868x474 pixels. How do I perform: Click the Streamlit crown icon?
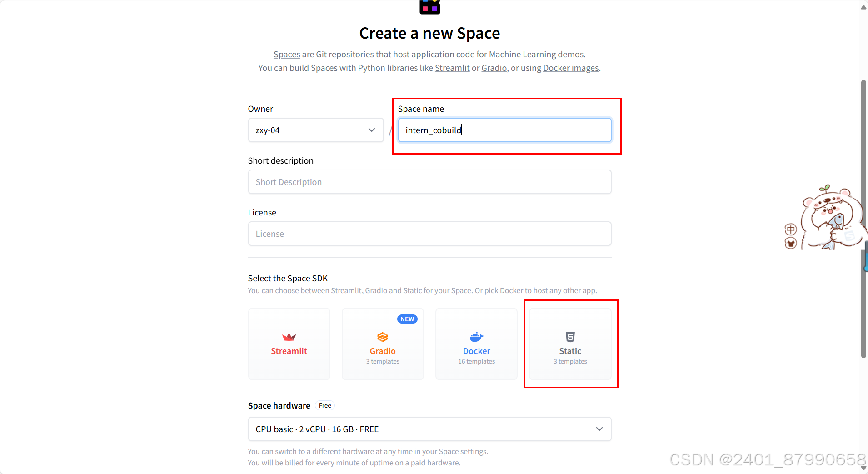(x=289, y=337)
